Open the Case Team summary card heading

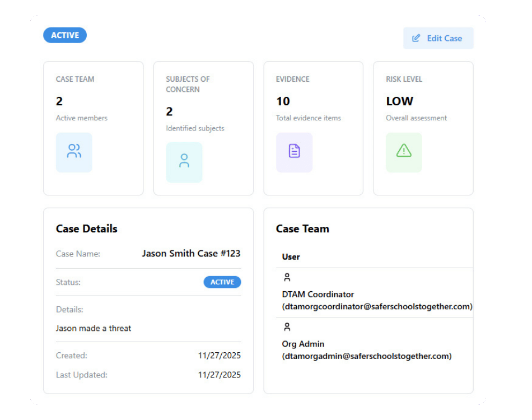[75, 80]
